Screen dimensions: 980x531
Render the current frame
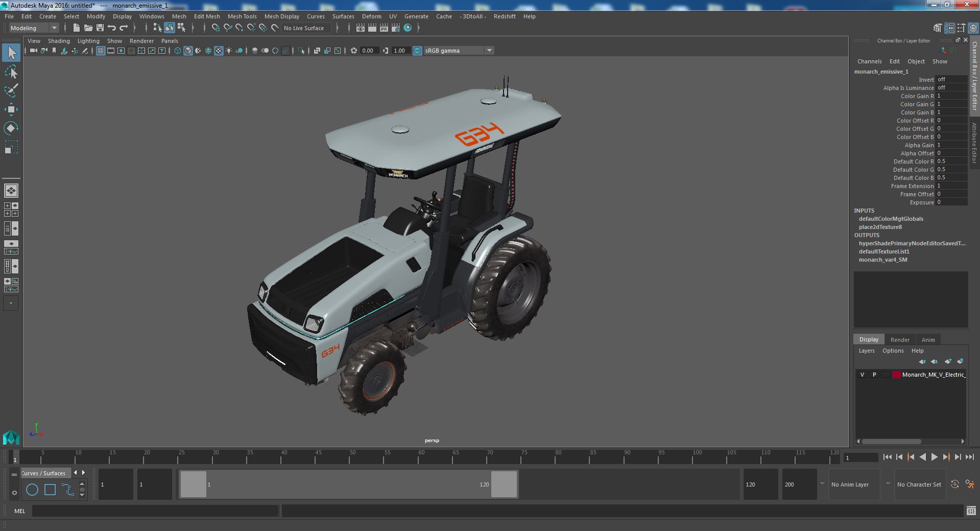372,28
